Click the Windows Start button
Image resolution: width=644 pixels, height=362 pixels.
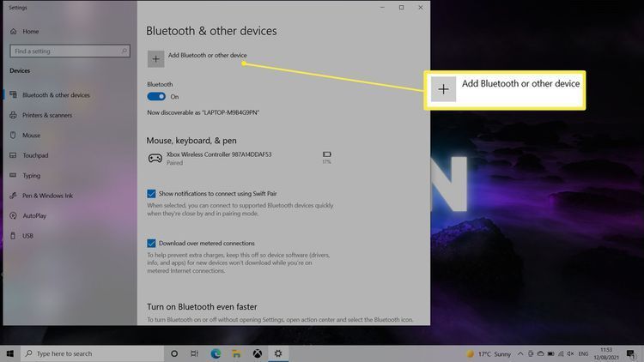click(x=10, y=353)
